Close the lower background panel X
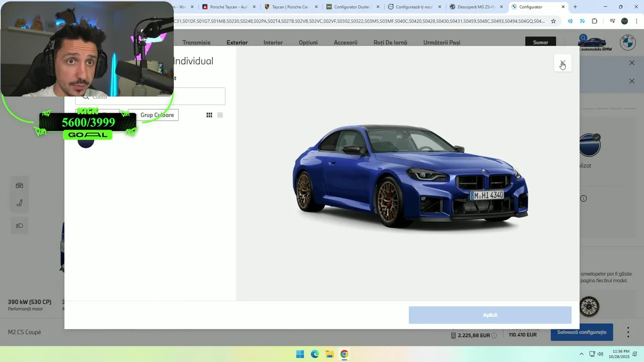The width and height of the screenshot is (644, 362). pyautogui.click(x=632, y=81)
